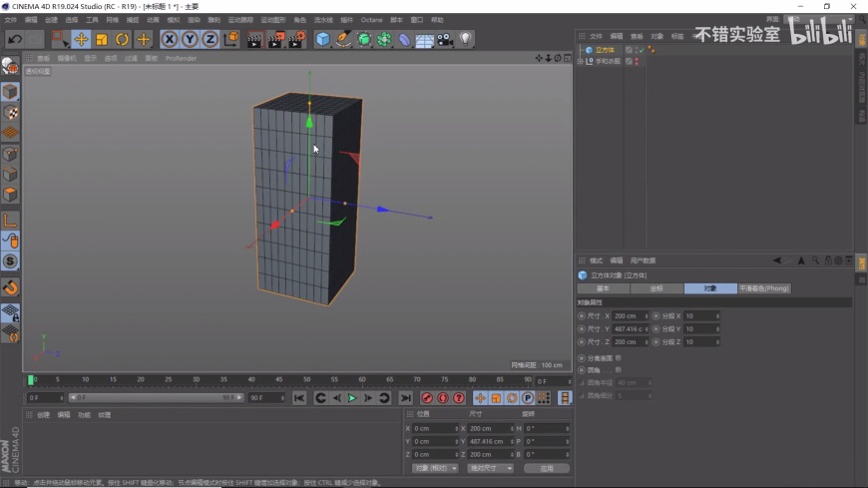Click the red Record active objects button

pos(427,398)
